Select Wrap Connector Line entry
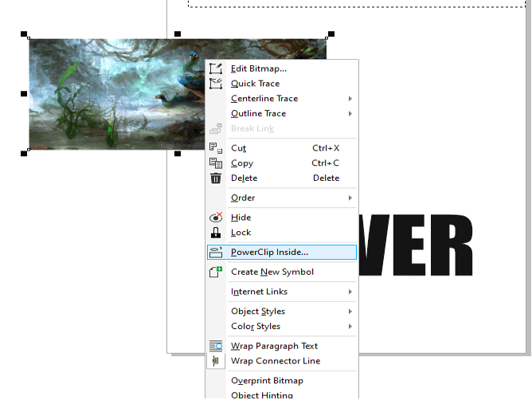Viewport: 532px width, 400px height. 282,361
